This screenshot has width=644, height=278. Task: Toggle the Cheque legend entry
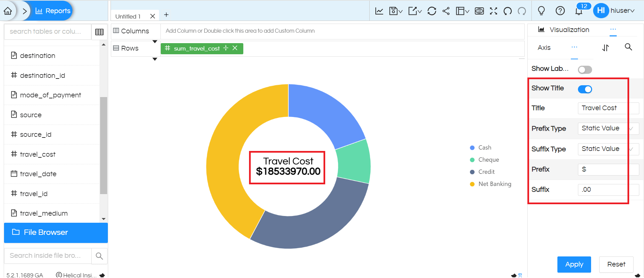click(x=484, y=160)
